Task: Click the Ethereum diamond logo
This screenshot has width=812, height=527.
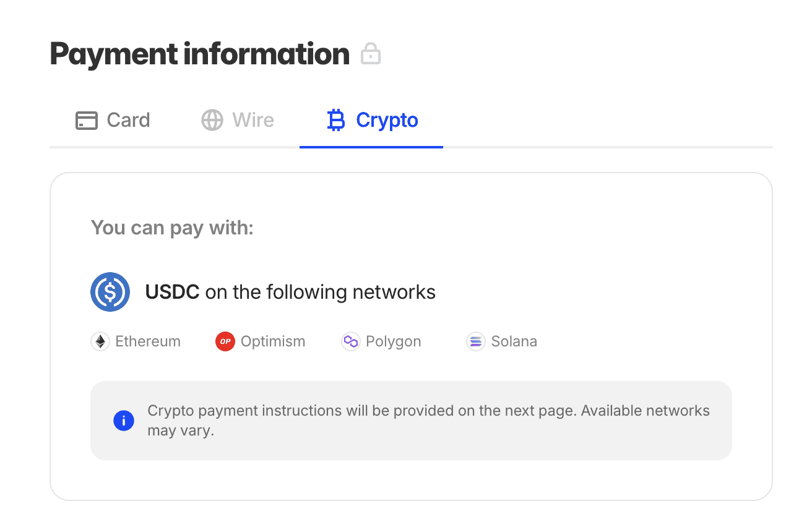Action: 100,341
